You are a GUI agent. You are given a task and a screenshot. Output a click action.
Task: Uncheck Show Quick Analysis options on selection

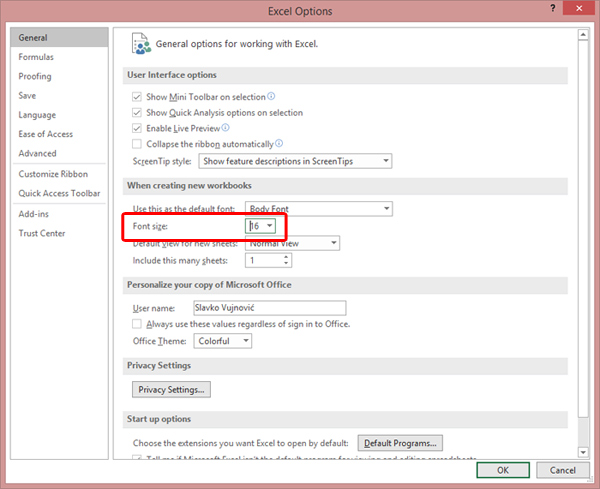pyautogui.click(x=137, y=113)
